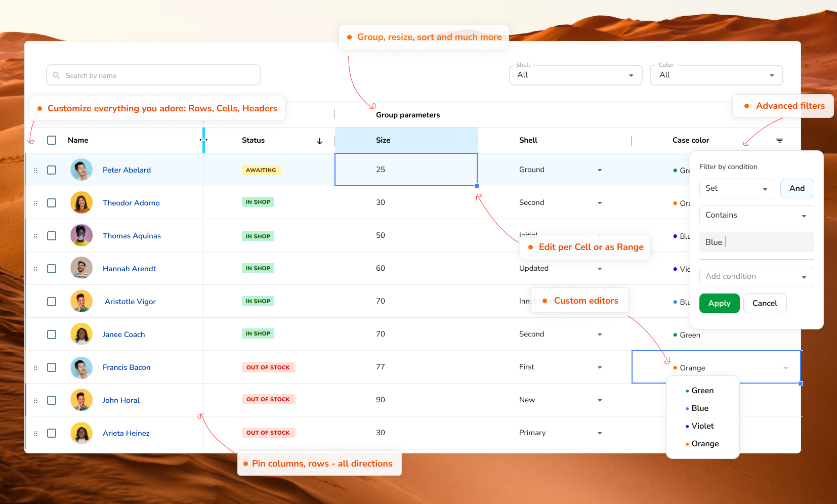837x504 pixels.
Task: Click the green dot beside Janee Coach's case color
Action: pos(675,334)
